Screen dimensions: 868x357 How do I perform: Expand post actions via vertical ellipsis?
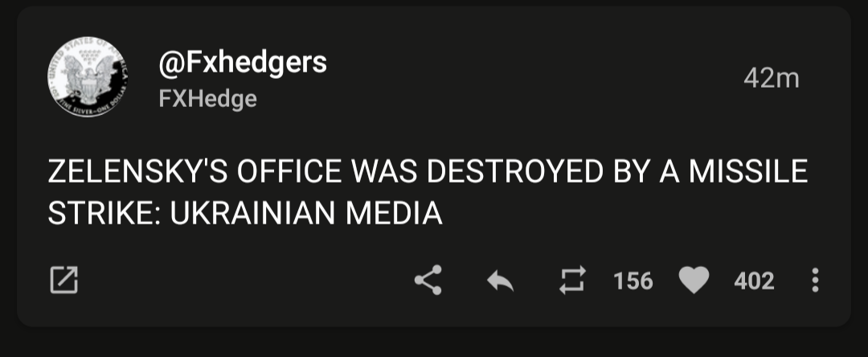[x=814, y=281]
